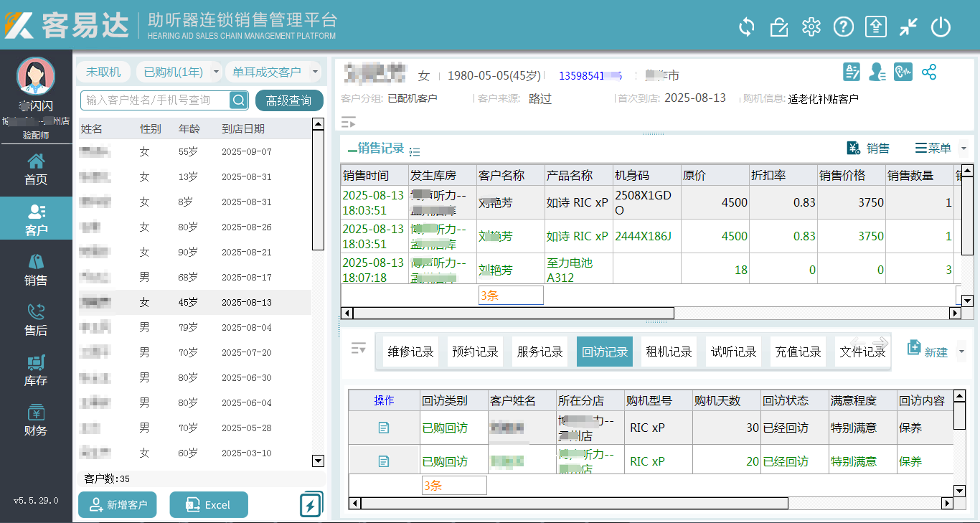The width and height of the screenshot is (980, 523).
Task: Open 销售 in the left sidebar
Action: coord(36,271)
